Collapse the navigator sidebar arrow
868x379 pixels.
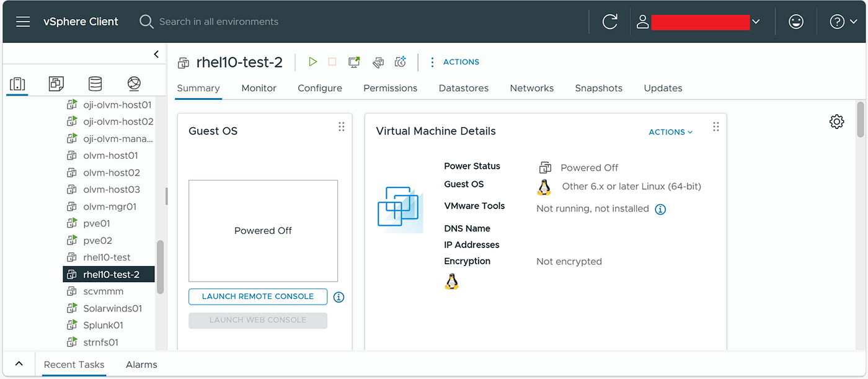click(156, 55)
